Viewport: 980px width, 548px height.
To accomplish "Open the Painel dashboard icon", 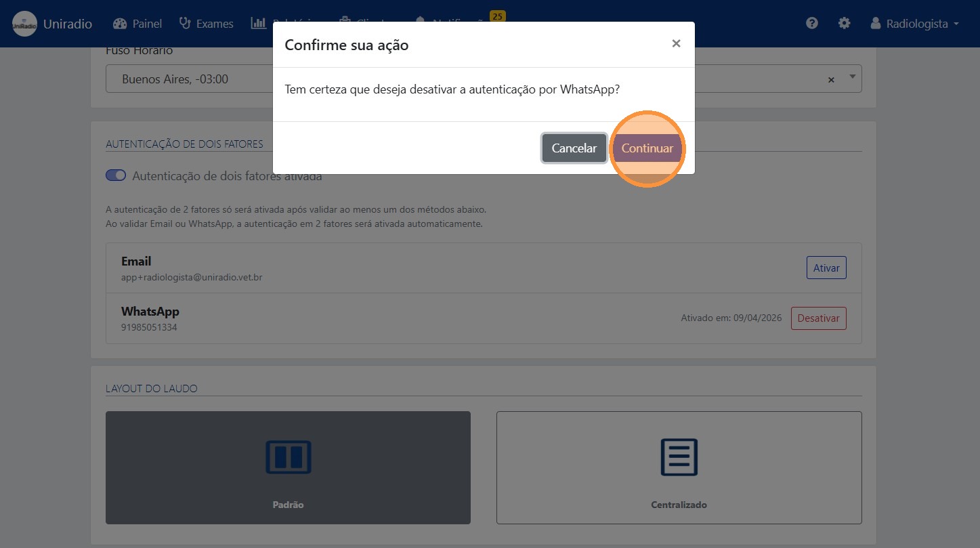I will 120,24.
